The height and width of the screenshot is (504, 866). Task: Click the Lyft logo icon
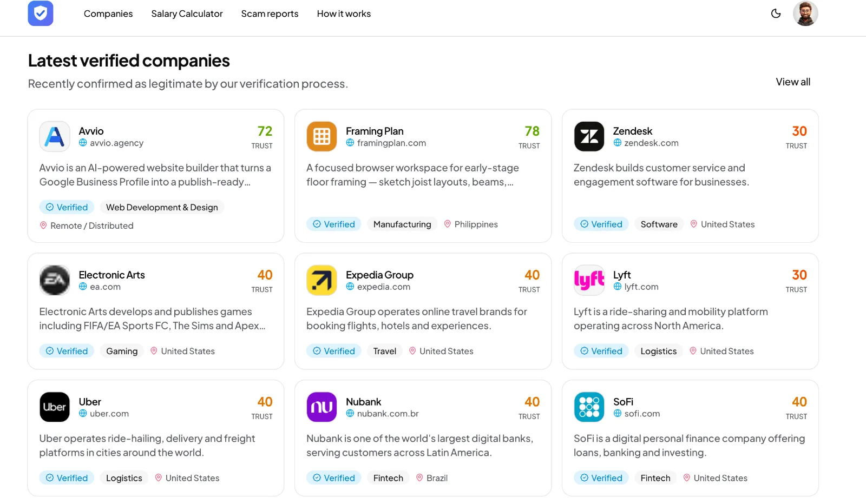(589, 280)
